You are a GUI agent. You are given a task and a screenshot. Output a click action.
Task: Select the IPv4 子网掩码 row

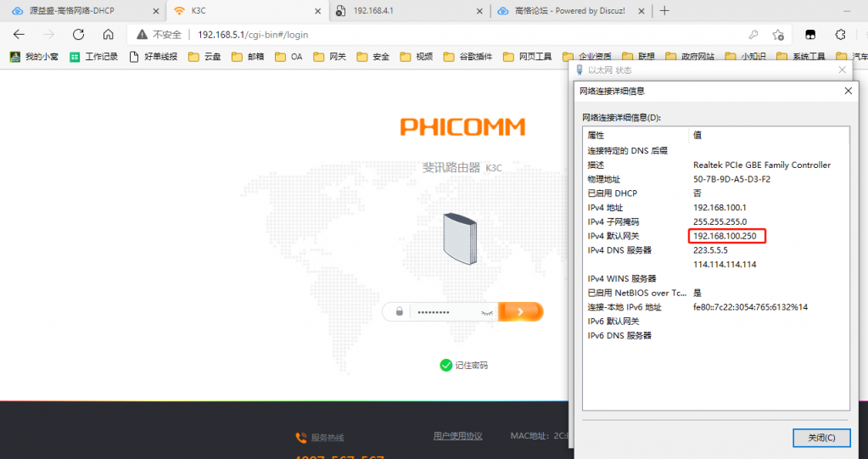pyautogui.click(x=715, y=222)
